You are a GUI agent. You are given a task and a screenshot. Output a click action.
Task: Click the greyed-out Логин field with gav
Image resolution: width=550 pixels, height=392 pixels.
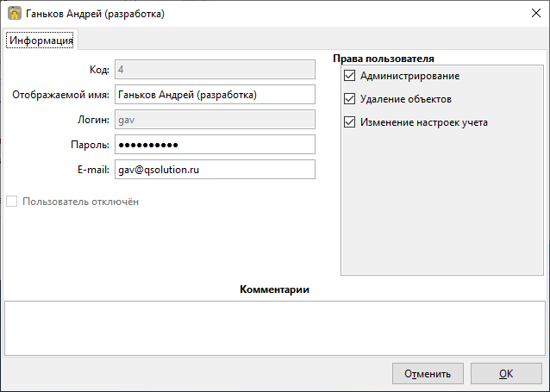click(x=214, y=120)
